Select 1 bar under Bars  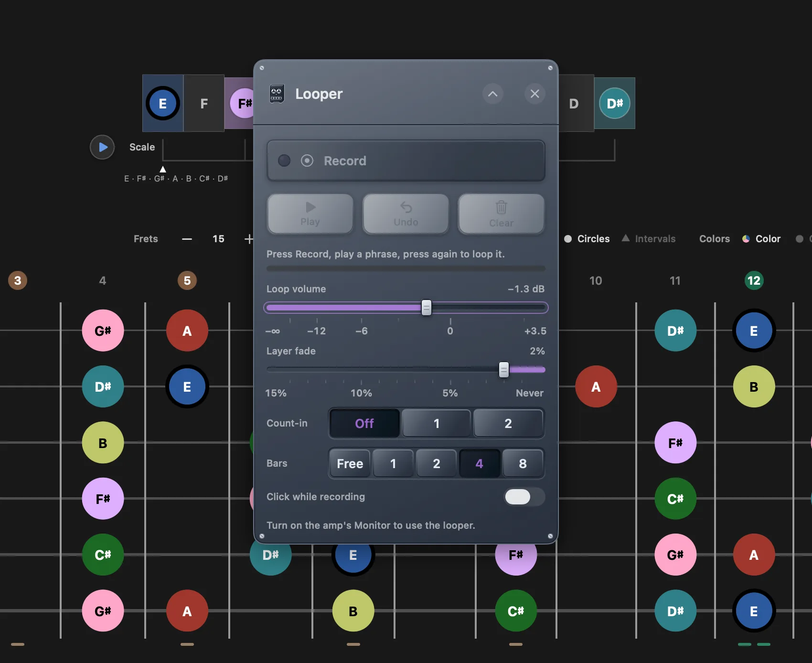point(393,463)
